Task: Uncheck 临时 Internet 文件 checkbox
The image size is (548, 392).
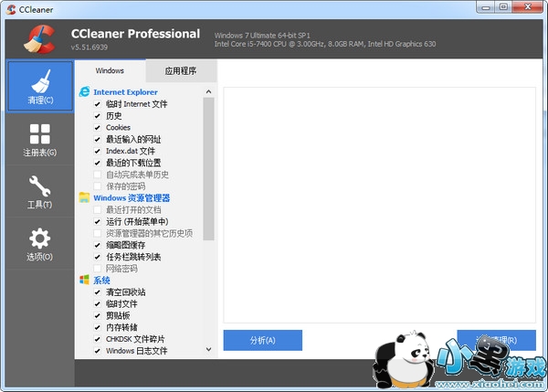Action: pos(98,104)
